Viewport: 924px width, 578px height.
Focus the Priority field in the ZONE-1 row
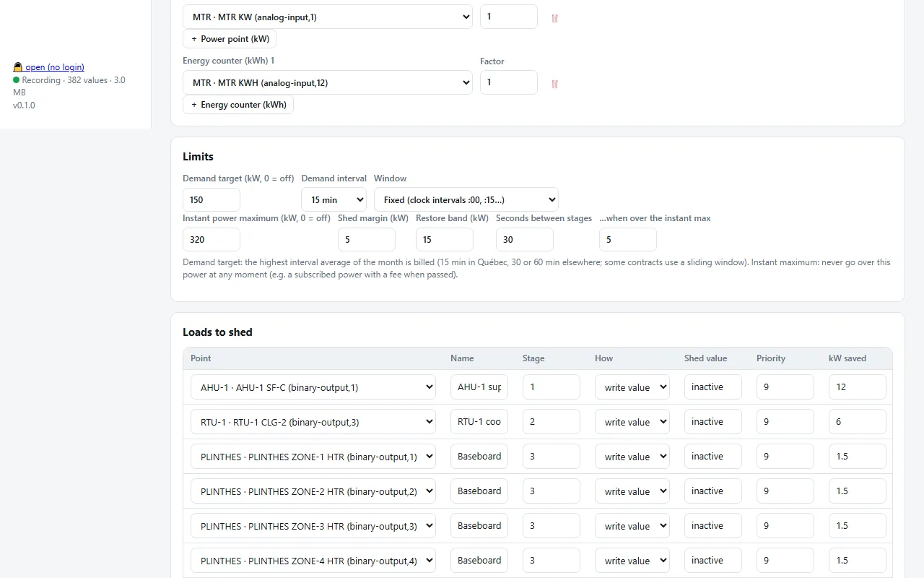pyautogui.click(x=785, y=456)
